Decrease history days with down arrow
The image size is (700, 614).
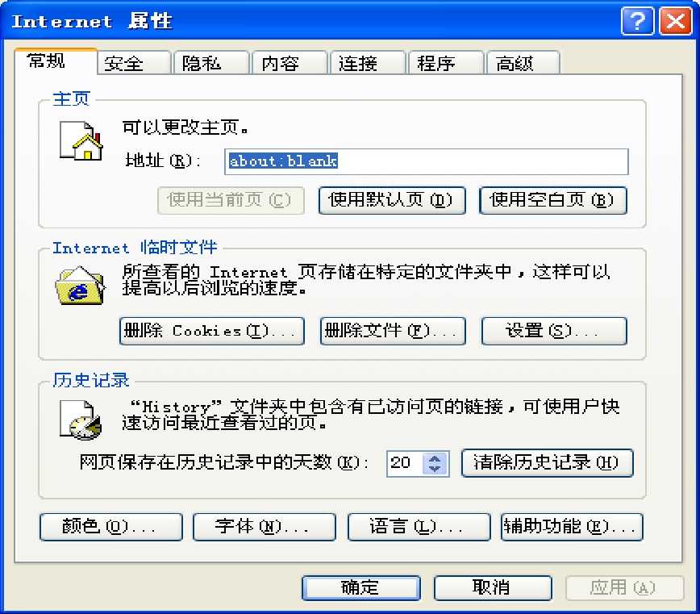tap(435, 469)
